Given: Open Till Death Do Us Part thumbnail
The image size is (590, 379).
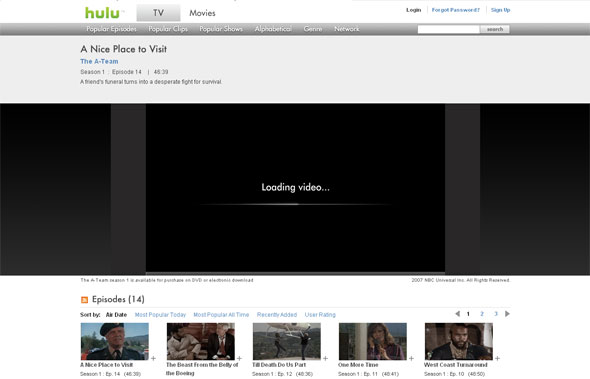Looking at the screenshot, I should click(287, 341).
